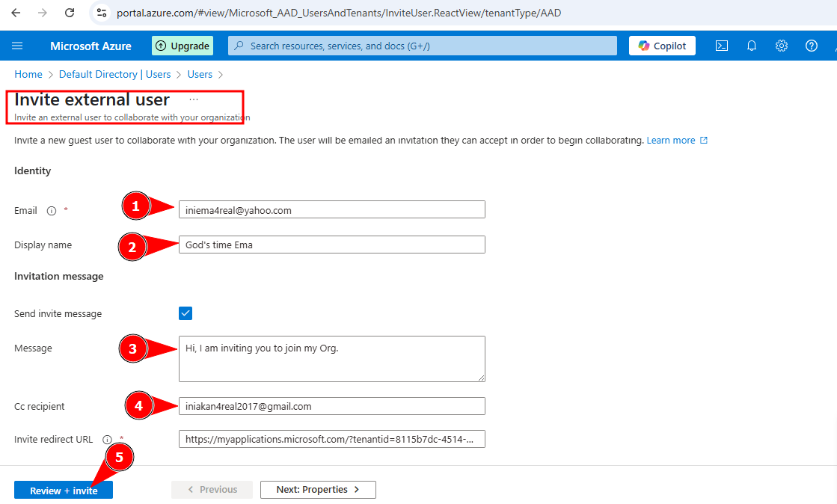This screenshot has width=837, height=504.
Task: Open Cloud Shell from the top bar
Action: [722, 46]
